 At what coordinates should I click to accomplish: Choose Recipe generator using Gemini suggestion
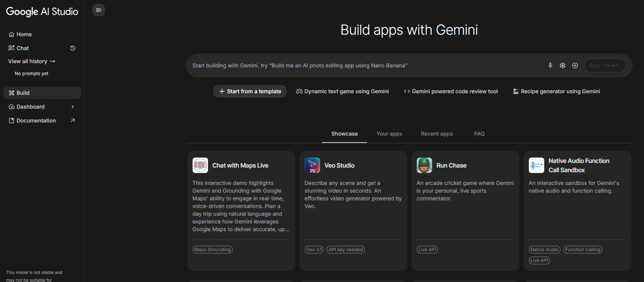coord(557,91)
